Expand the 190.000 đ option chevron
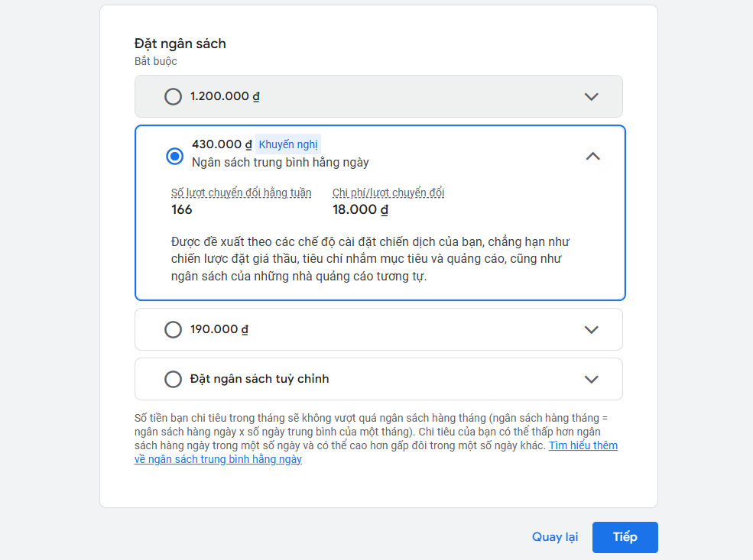Image resolution: width=753 pixels, height=560 pixels. pos(591,330)
